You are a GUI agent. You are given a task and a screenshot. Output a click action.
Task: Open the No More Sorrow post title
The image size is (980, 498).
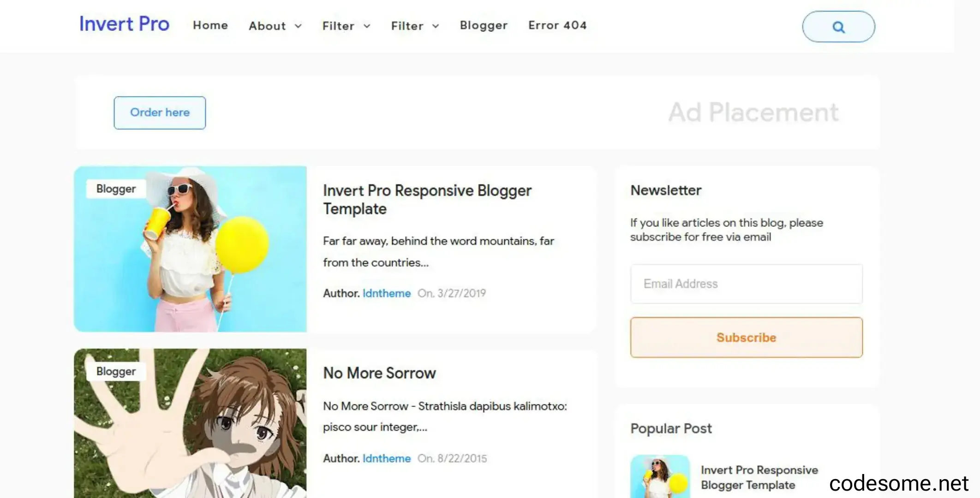tap(379, 373)
